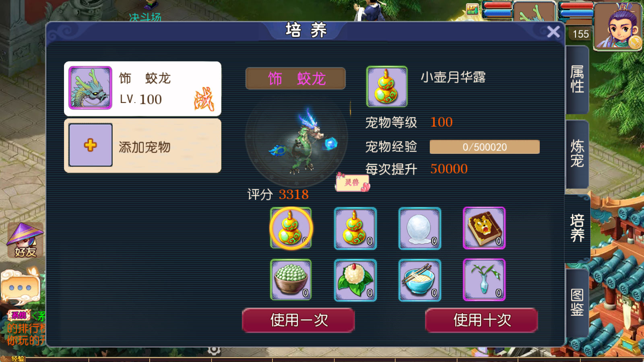
Task: Open the 好友 friends icon
Action: [25, 240]
